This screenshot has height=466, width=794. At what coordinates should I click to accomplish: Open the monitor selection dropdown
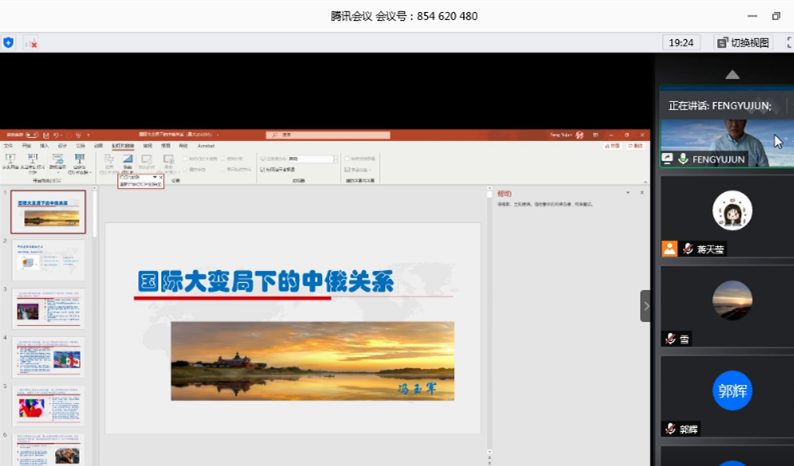pos(311,159)
